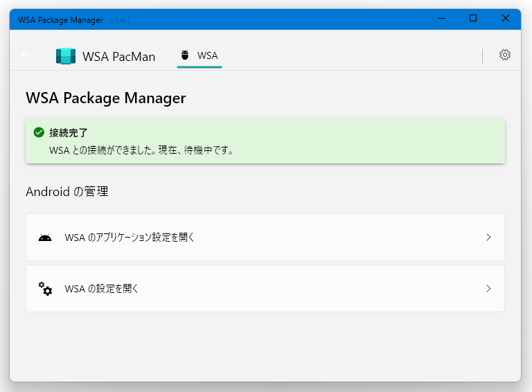Click the 接続完了 status heading
Screen dimensions: 532x392
click(69, 132)
